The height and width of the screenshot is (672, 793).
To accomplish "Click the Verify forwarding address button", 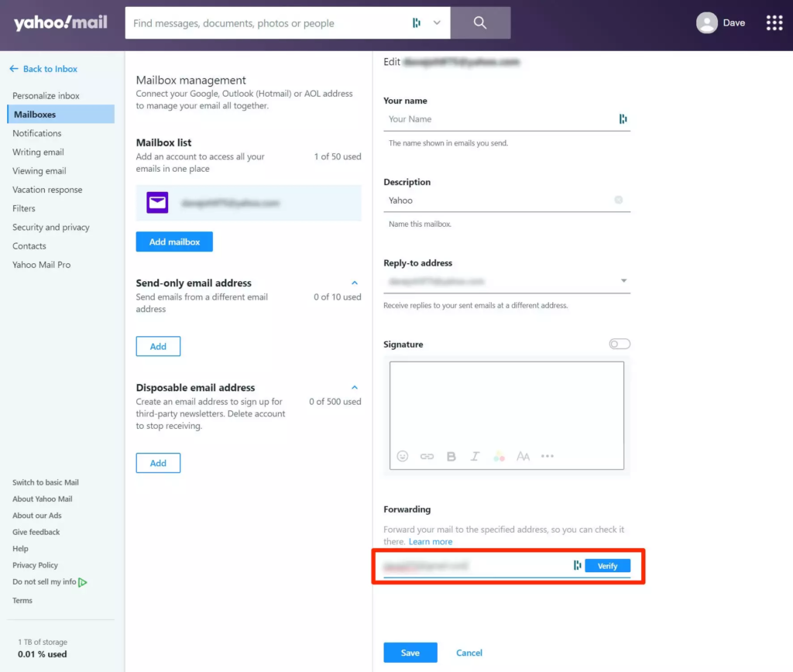I will coord(607,566).
